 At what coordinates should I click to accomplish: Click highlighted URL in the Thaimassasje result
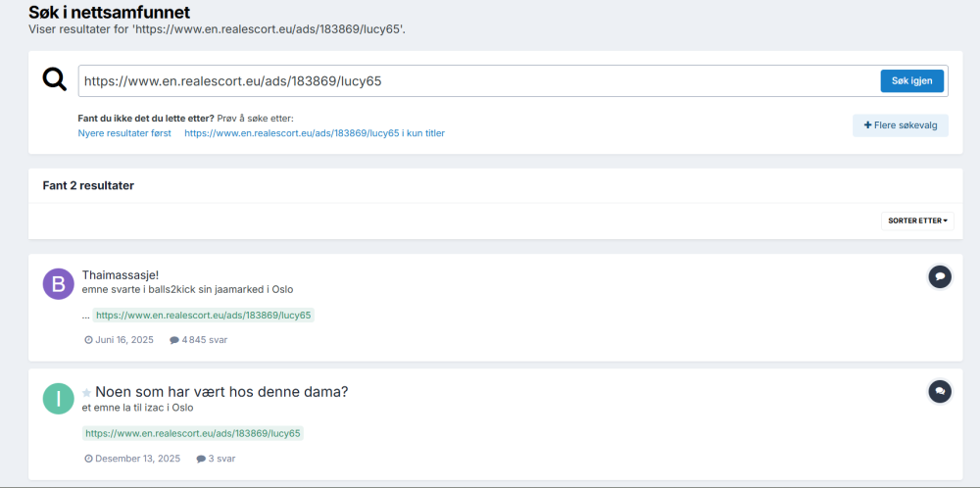pyautogui.click(x=203, y=316)
